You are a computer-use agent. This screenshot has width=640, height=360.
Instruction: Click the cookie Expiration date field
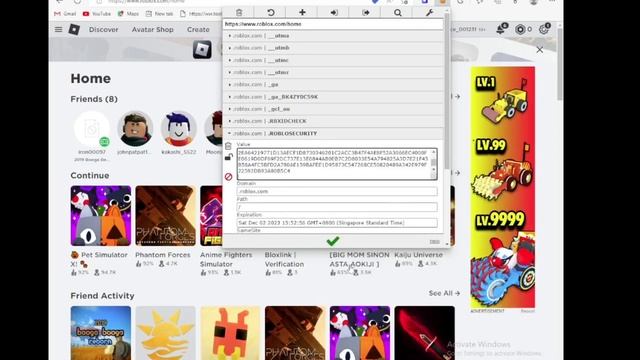[337, 223]
